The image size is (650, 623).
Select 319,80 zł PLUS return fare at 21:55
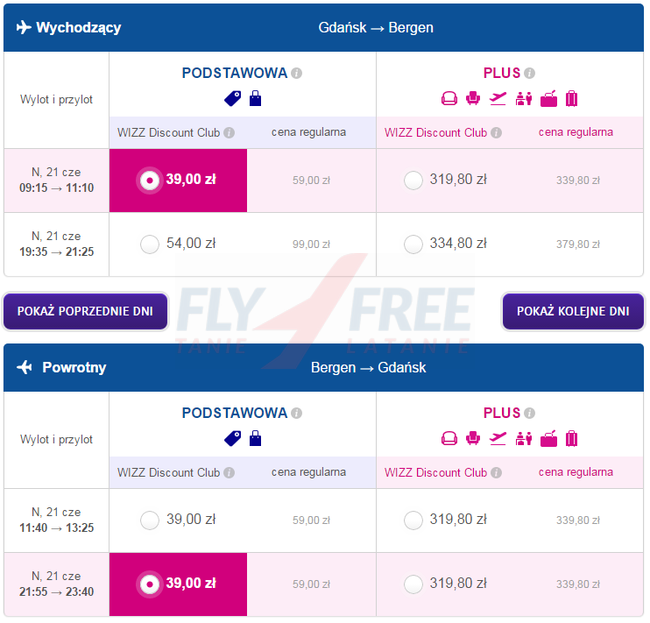(413, 584)
